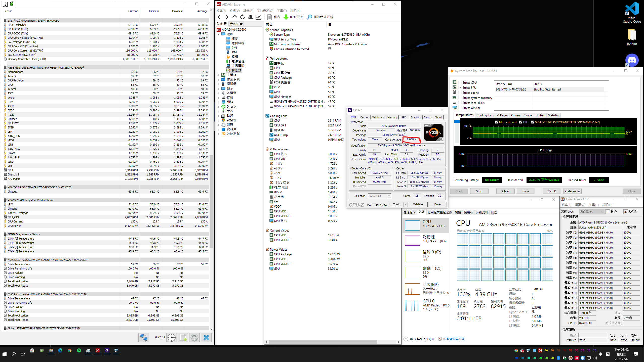Select 記憶體 thumbnail in Task Manager
644x362 pixels.
[x=413, y=240]
